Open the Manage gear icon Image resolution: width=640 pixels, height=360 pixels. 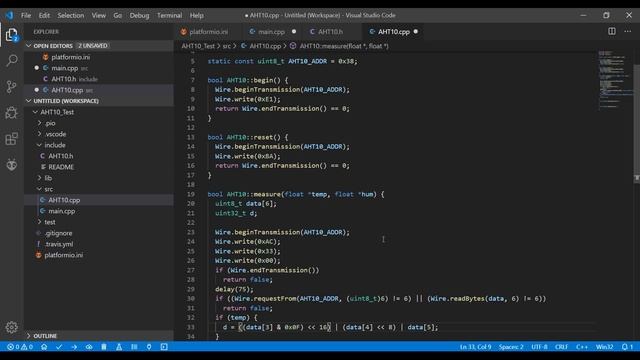coord(11,327)
